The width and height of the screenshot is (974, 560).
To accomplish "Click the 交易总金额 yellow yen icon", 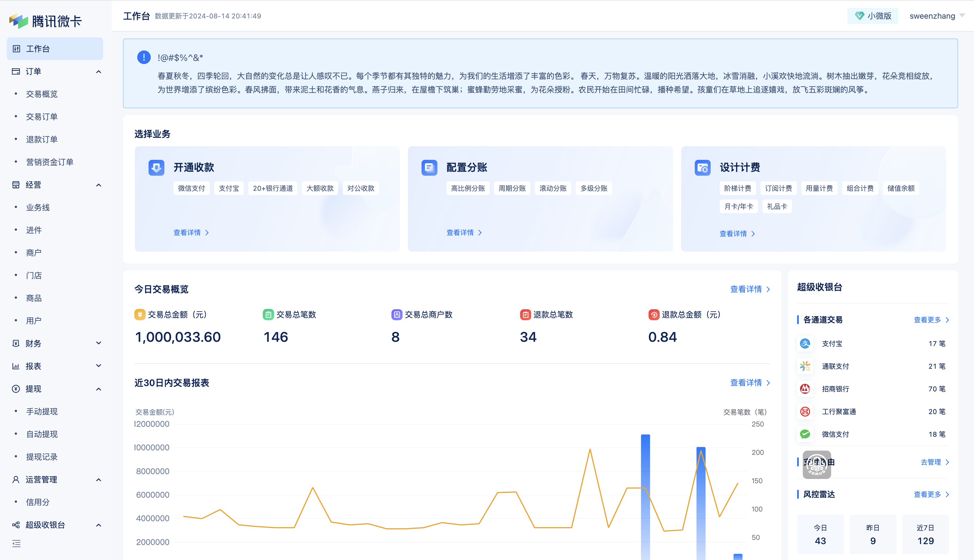I will tap(140, 315).
